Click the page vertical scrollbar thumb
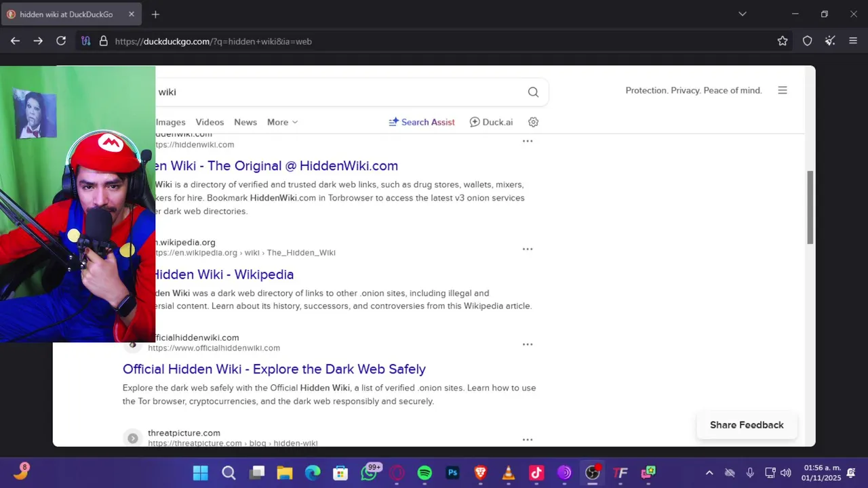868x488 pixels. [x=810, y=207]
